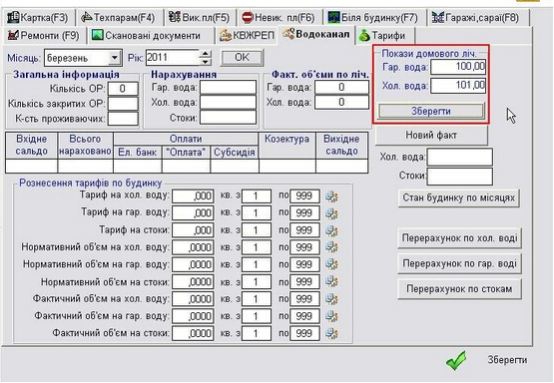Image resolution: width=554 pixels, height=383 pixels.
Task: Click the Субсидія column header
Action: pos(234,152)
